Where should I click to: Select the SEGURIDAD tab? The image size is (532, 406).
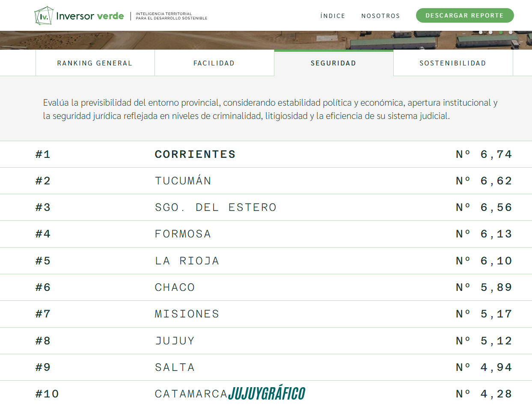pos(333,63)
